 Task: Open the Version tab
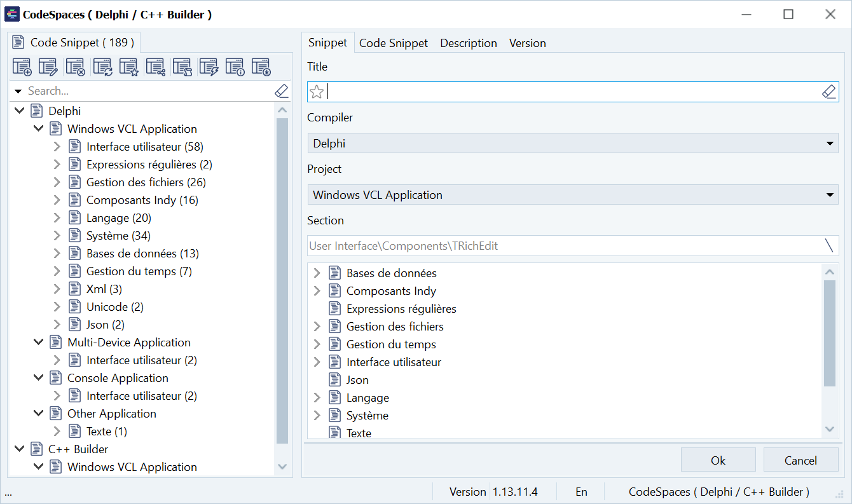tap(527, 43)
